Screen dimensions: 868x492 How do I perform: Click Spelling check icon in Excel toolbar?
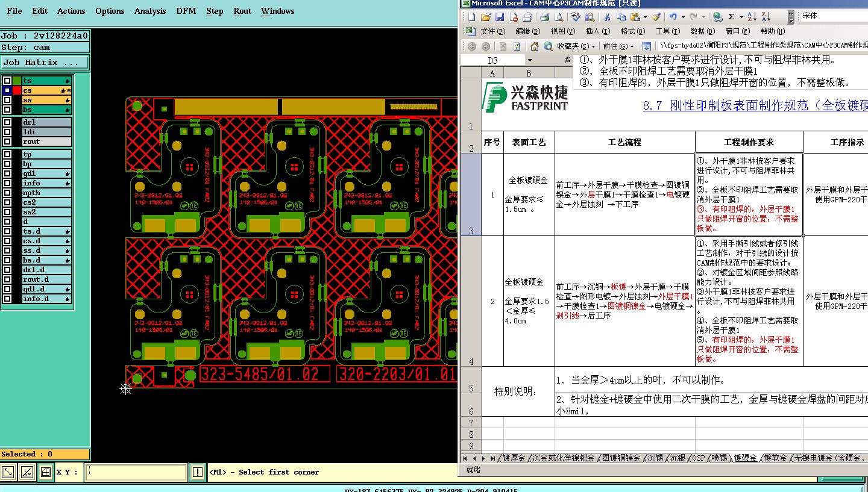(x=576, y=17)
